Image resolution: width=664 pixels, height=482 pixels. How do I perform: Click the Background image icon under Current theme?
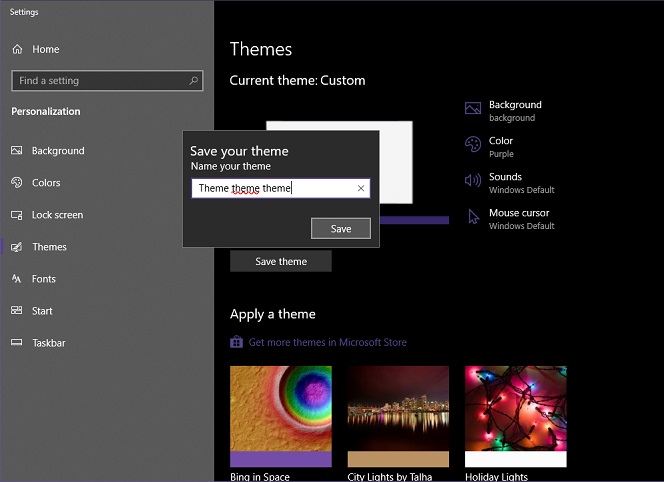coord(473,108)
